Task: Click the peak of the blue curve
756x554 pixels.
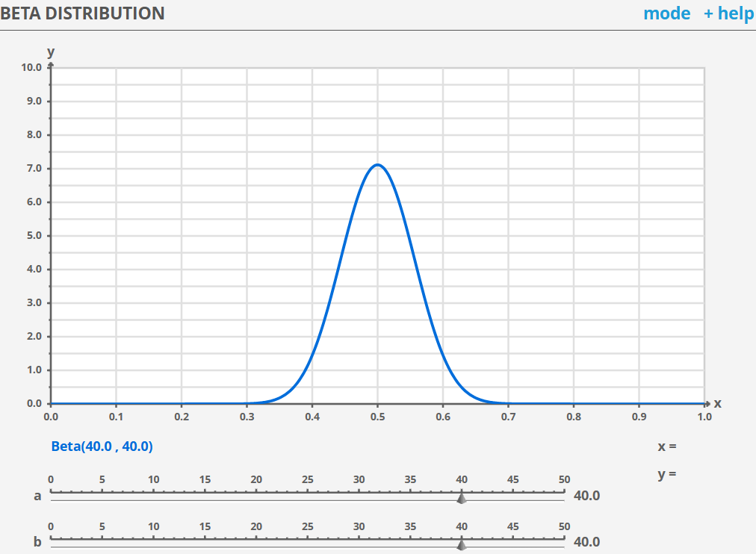Action: (x=377, y=165)
